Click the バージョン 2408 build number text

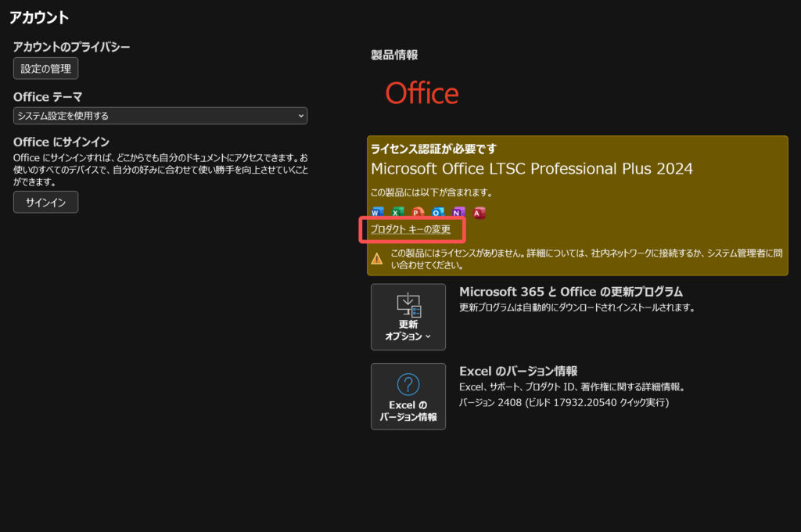click(564, 402)
